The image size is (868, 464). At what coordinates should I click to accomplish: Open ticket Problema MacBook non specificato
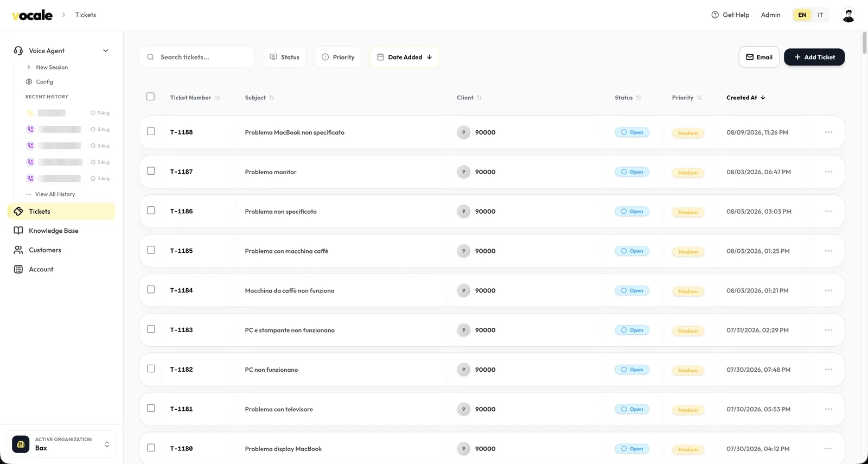tap(295, 132)
